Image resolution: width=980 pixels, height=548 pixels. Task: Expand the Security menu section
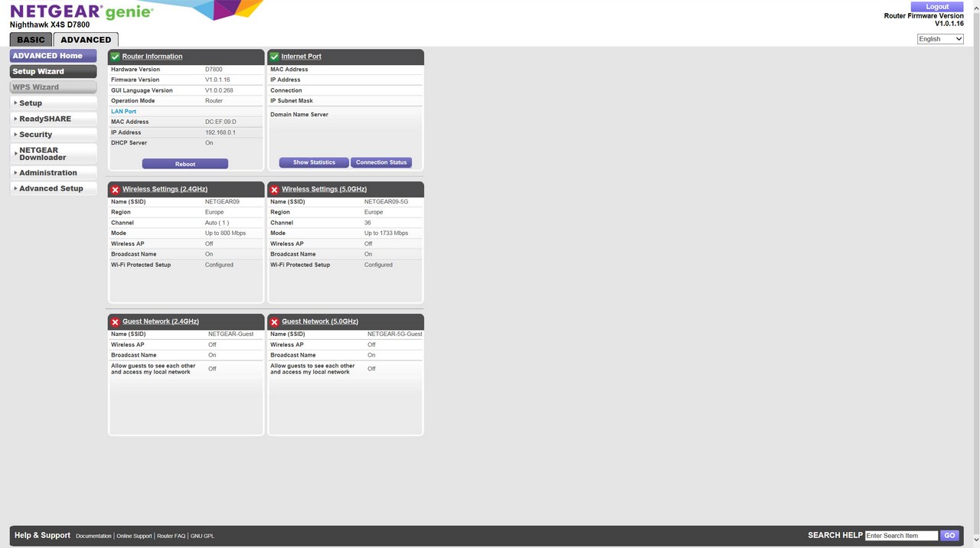pyautogui.click(x=54, y=135)
